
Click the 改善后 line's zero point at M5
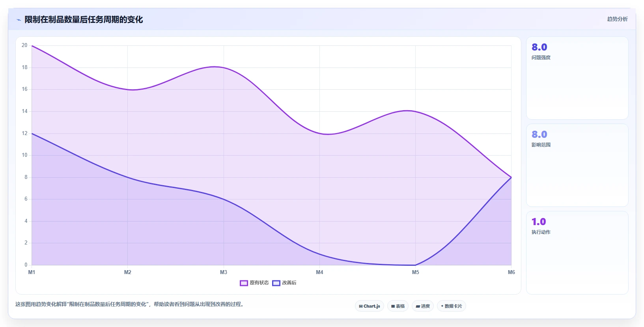[x=415, y=265]
